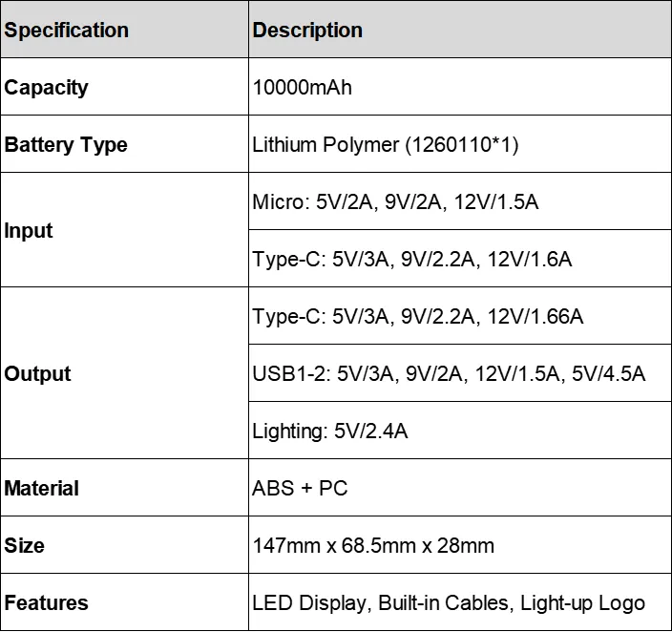This screenshot has width=672, height=632.
Task: Click the USB1-2 output specification row
Action: pyautogui.click(x=449, y=374)
